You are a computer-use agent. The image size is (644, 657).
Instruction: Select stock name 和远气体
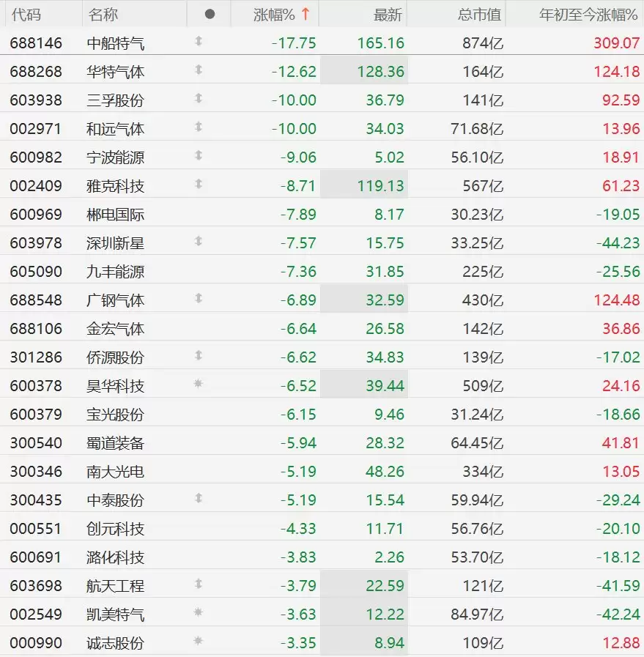click(116, 129)
